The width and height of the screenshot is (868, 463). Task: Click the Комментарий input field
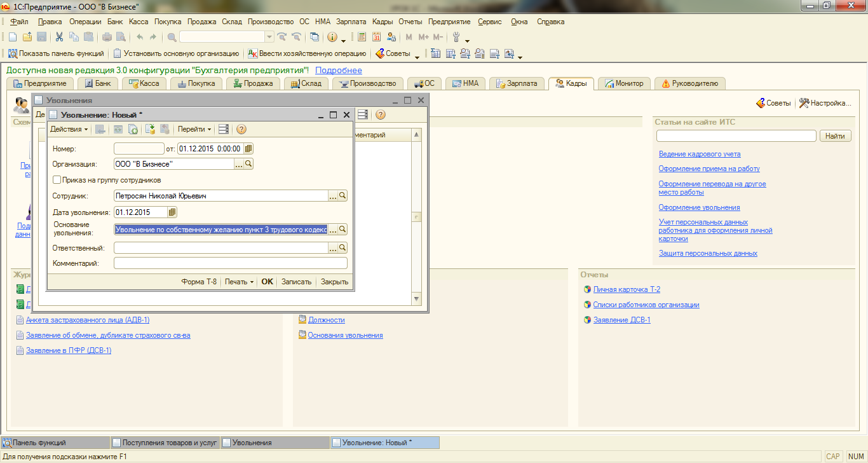point(231,263)
